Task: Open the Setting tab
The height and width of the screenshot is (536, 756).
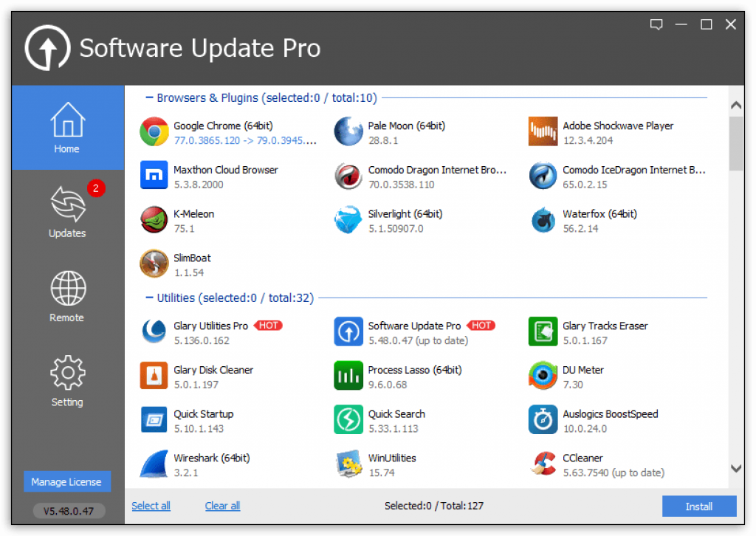Action: [68, 381]
